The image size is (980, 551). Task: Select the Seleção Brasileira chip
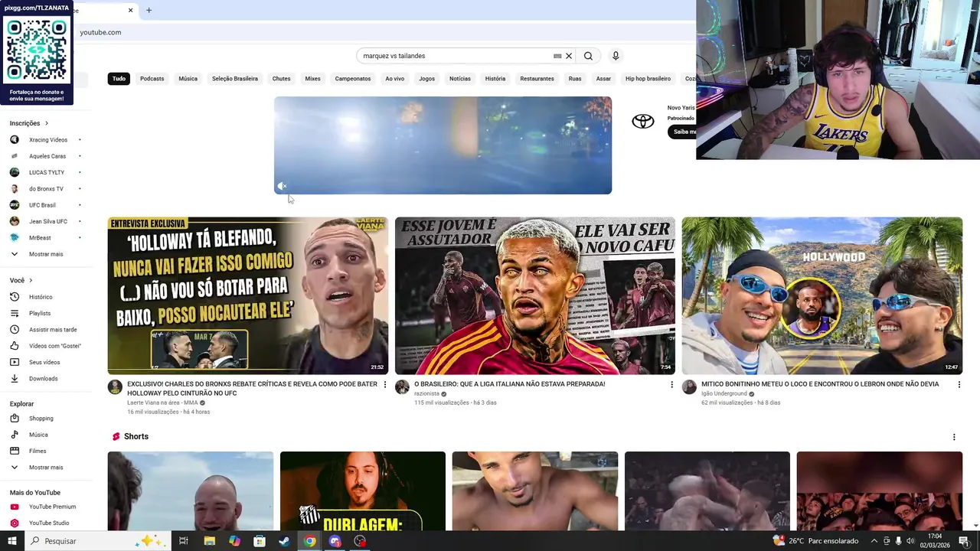[x=235, y=79]
